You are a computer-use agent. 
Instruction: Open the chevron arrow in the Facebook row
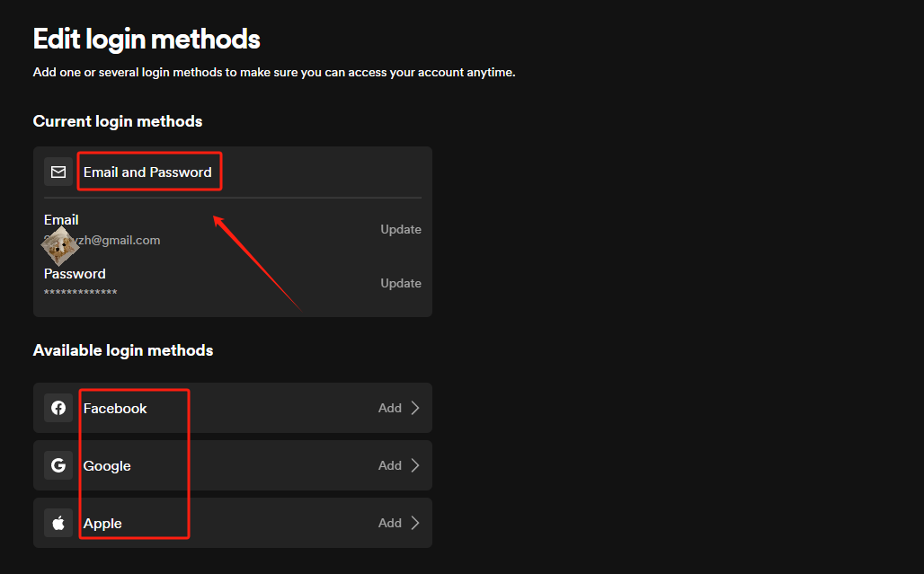pyautogui.click(x=414, y=408)
